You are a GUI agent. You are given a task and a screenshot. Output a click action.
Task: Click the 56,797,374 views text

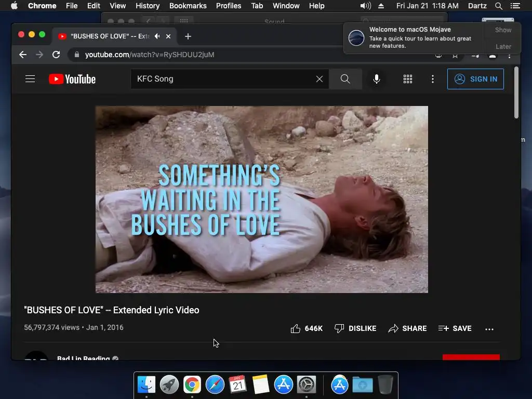(x=51, y=327)
